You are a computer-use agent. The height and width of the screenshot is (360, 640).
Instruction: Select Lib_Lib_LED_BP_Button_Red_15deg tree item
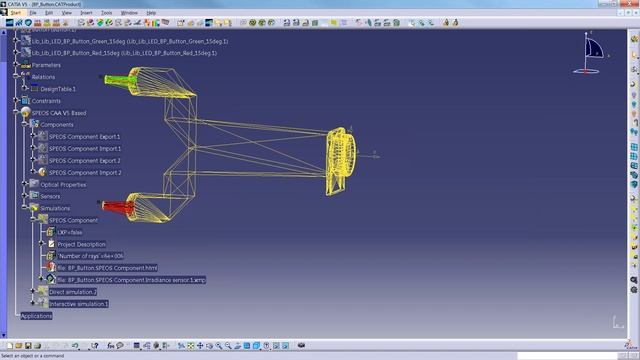124,53
